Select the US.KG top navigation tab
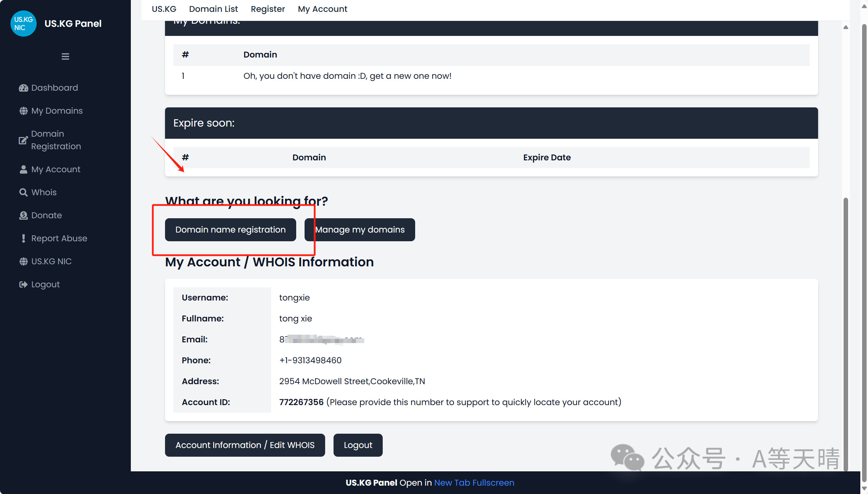Screen dimensions: 868x494 pos(163,9)
